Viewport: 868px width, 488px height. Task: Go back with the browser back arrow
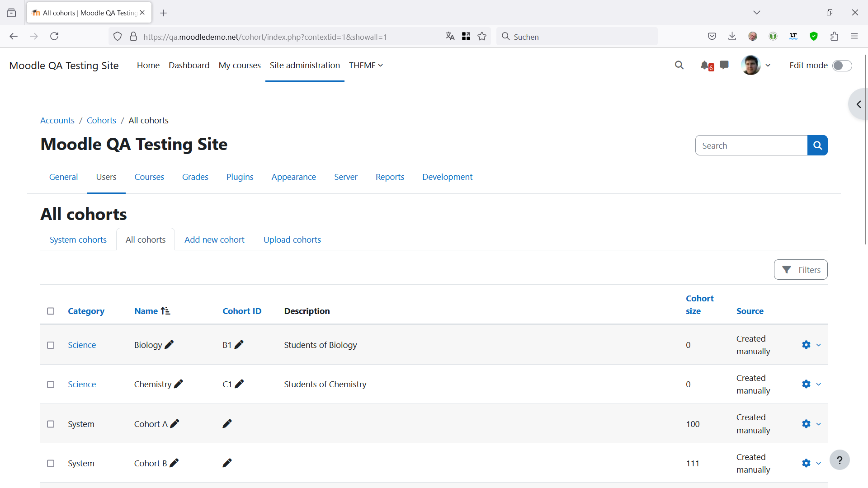point(14,36)
